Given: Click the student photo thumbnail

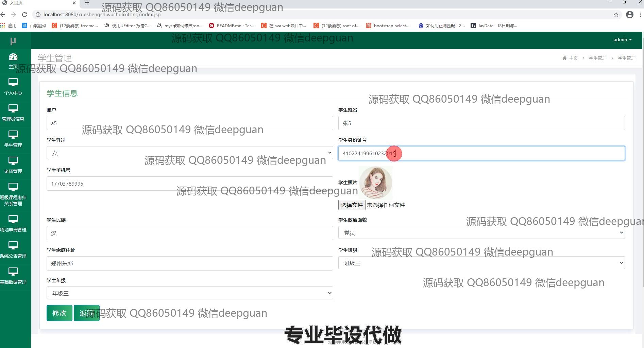Looking at the screenshot, I should [x=375, y=182].
